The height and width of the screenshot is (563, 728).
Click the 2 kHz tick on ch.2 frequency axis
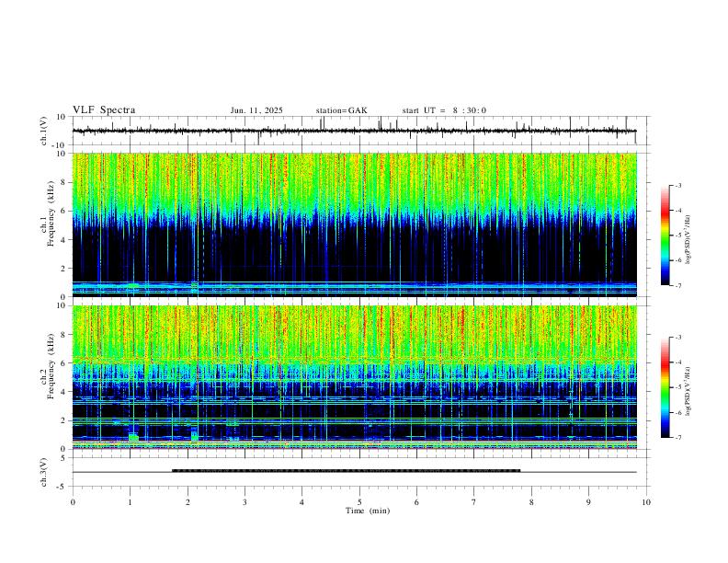coord(63,420)
